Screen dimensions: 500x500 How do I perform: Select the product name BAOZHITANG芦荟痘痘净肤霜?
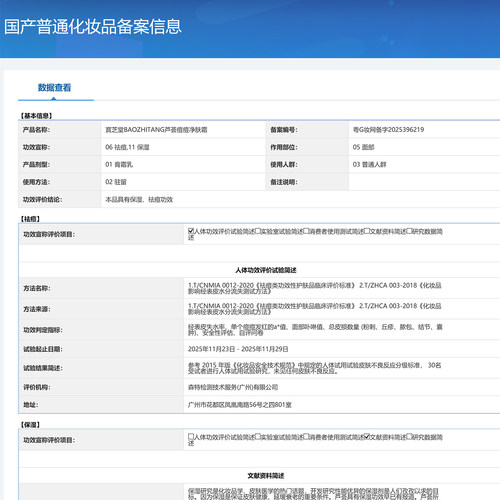coord(156,130)
